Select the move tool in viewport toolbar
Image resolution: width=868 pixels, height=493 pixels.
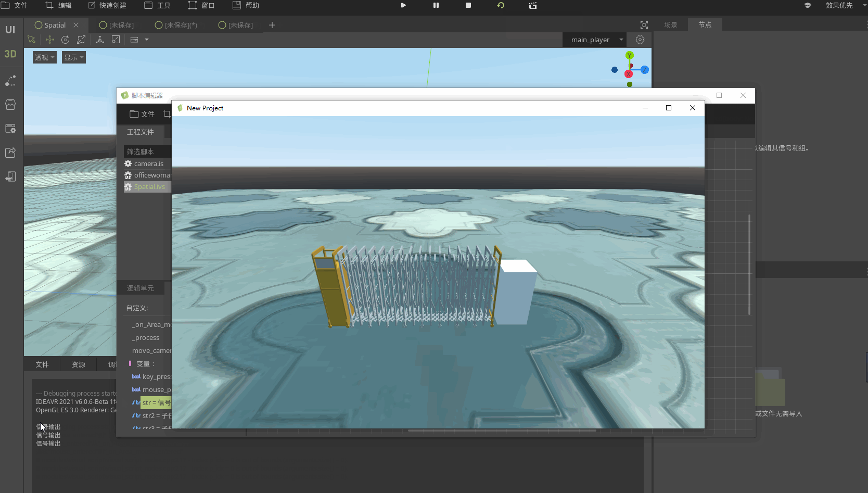50,40
